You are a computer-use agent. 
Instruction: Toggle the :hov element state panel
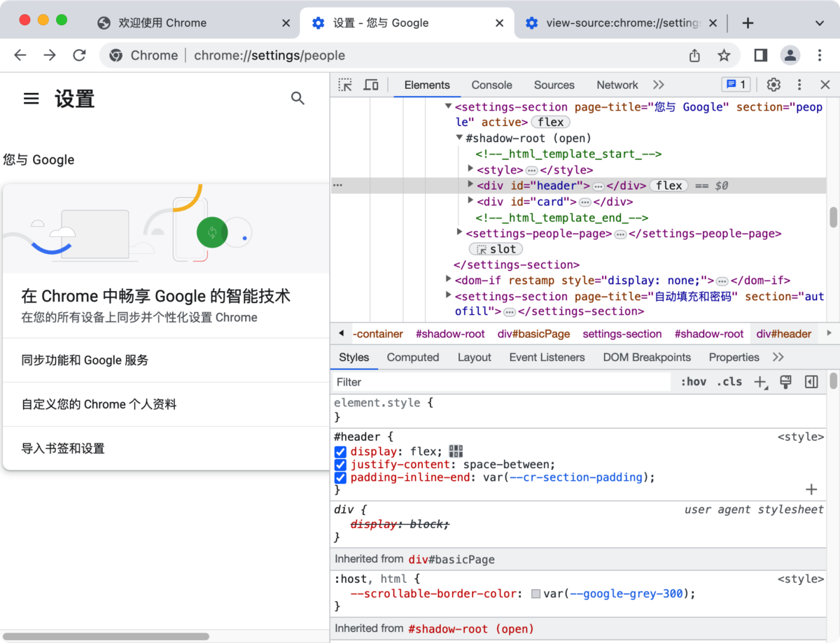pos(694,382)
